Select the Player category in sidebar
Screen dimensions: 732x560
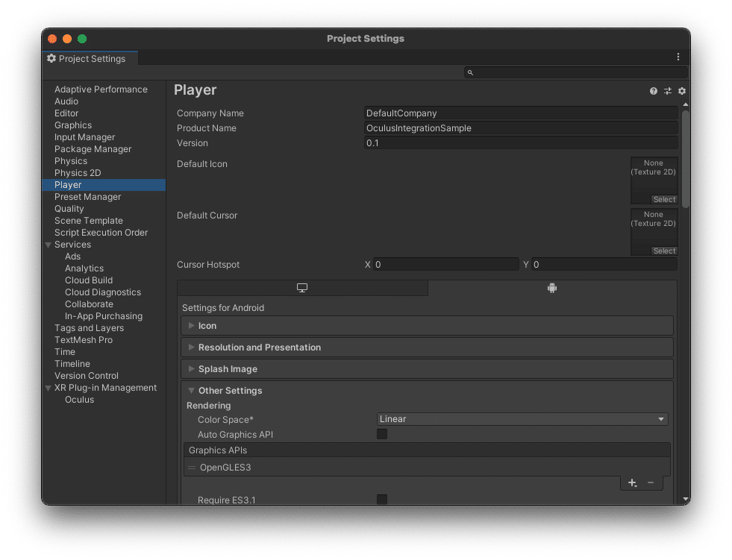click(x=104, y=185)
